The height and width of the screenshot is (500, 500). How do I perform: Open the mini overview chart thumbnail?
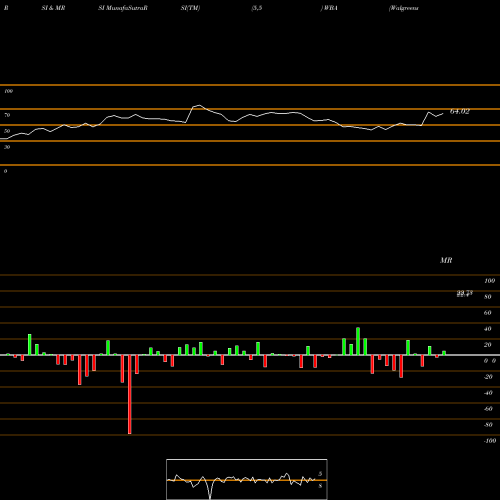click(x=247, y=479)
